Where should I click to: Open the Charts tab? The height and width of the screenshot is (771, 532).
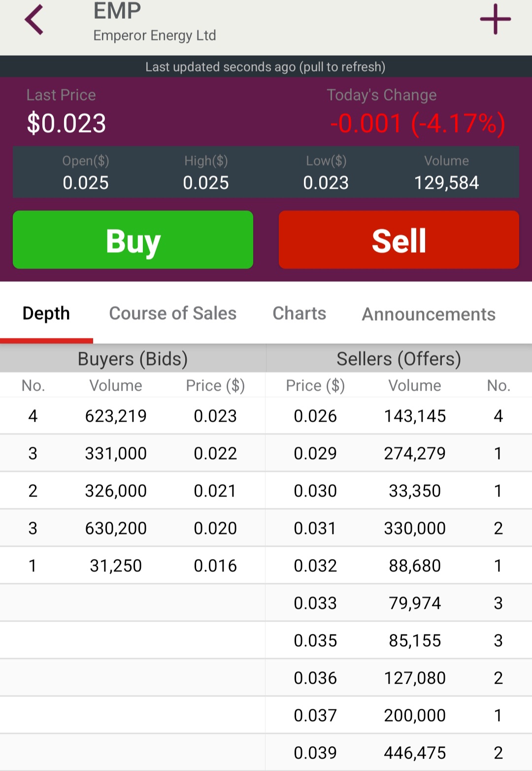(299, 313)
